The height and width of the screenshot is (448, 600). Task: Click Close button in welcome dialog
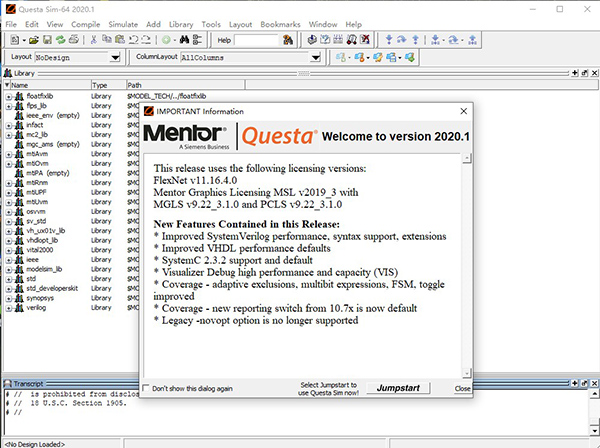[x=462, y=388]
